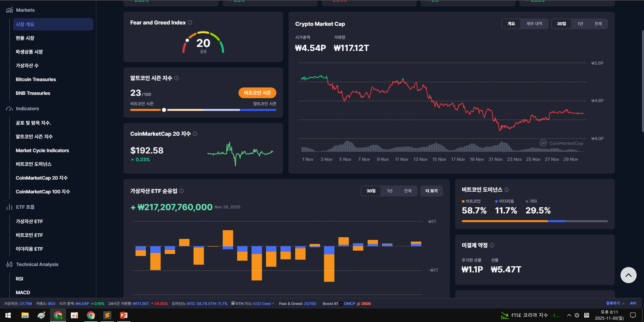Viewport: 644px width, 322px height.
Task: Go to 현물 시장 in sidebar
Action: click(25, 38)
